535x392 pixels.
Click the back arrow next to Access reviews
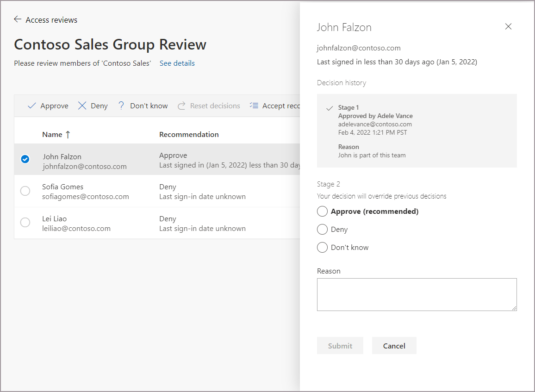click(18, 19)
